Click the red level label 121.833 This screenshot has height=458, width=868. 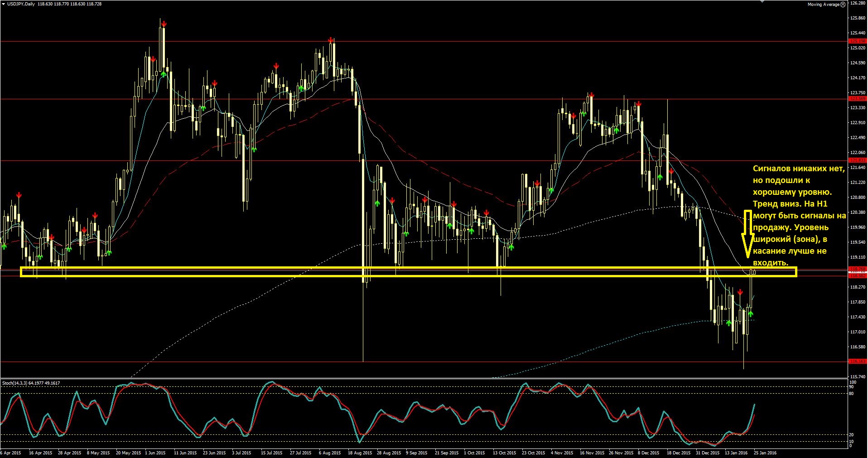click(x=858, y=160)
